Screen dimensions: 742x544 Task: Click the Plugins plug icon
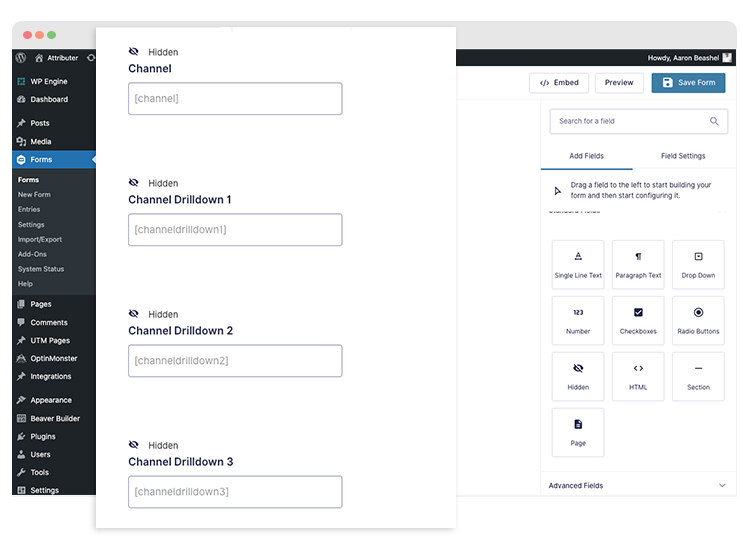[21, 436]
